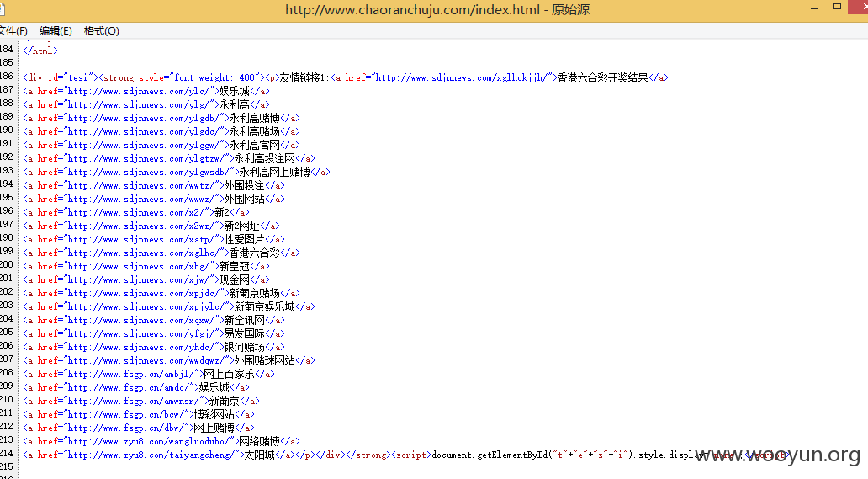
Task: Click the 外围赌球网站 link text
Action: [265, 361]
